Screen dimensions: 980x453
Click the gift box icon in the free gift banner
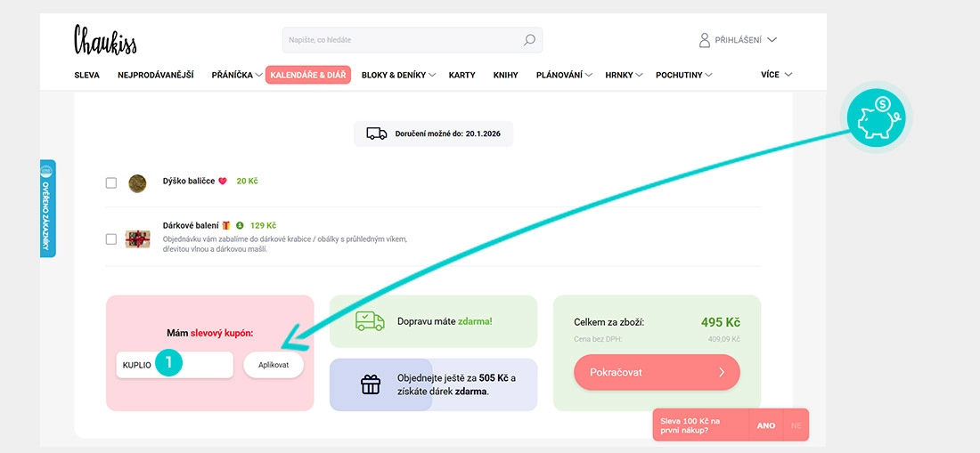point(371,384)
